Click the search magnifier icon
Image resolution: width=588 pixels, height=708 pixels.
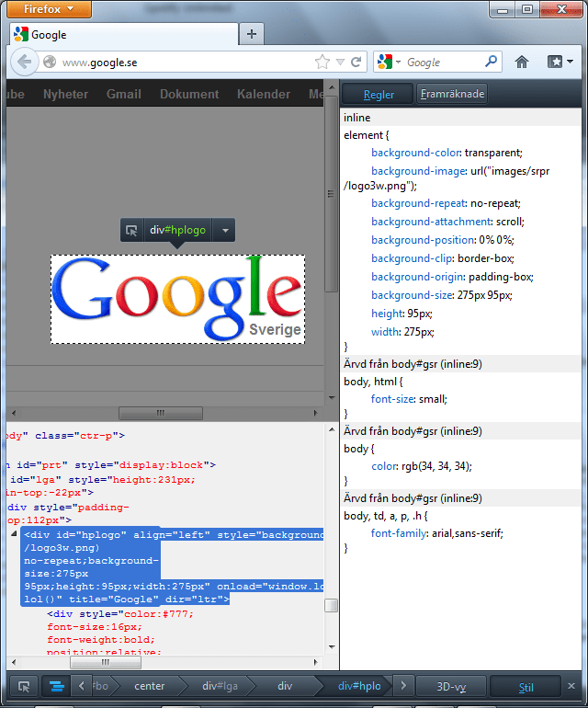[491, 62]
